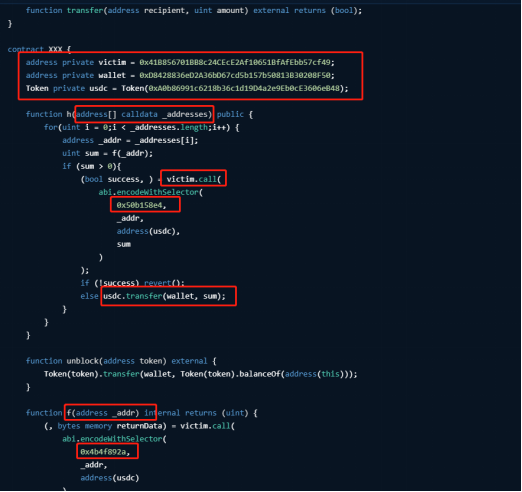The image size is (522, 492).
Task: Click the standalone 'sum' argument line
Action: (x=124, y=244)
